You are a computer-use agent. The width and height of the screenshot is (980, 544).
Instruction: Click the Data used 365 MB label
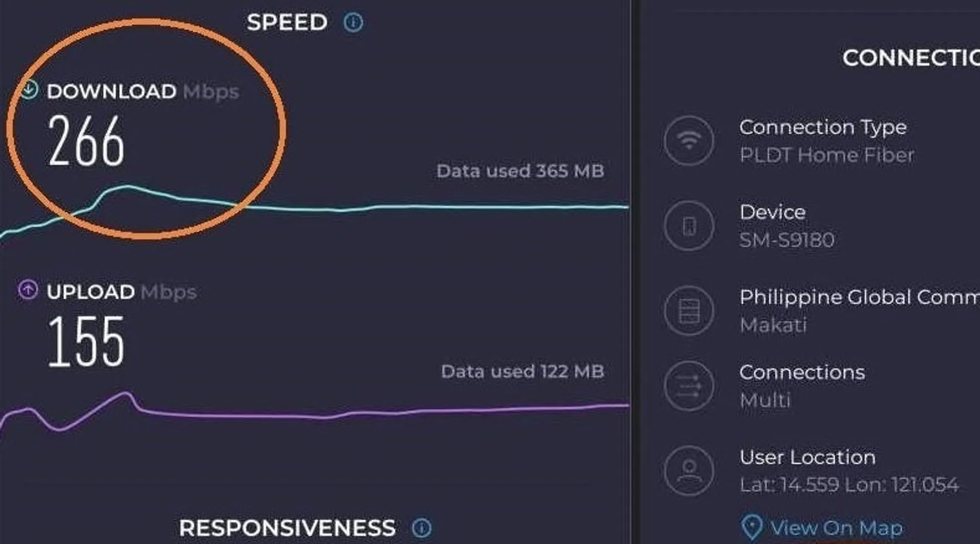coord(520,171)
